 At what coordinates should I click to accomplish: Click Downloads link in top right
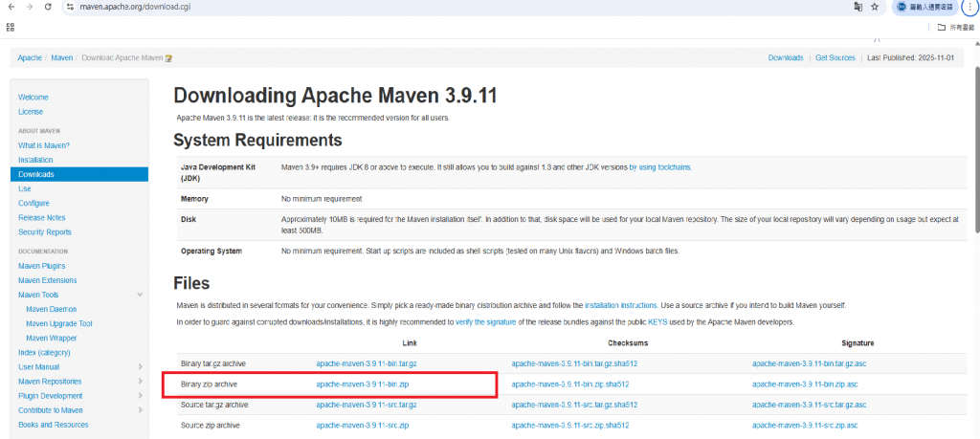[x=786, y=57]
